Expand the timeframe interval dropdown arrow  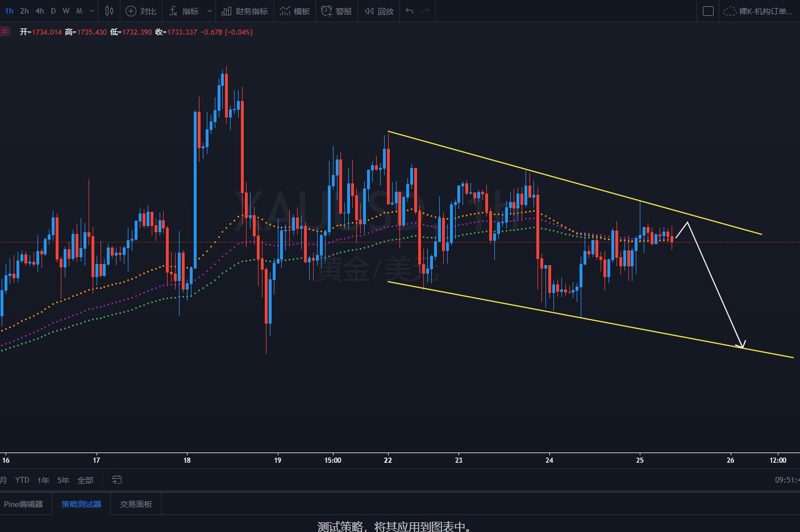(x=92, y=11)
